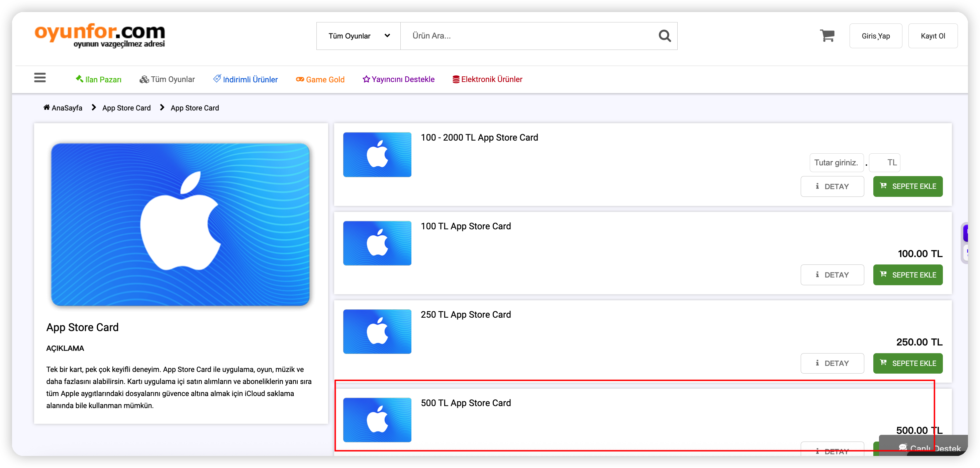Click the Kayıt Ol button
This screenshot has height=468, width=980.
coord(933,36)
